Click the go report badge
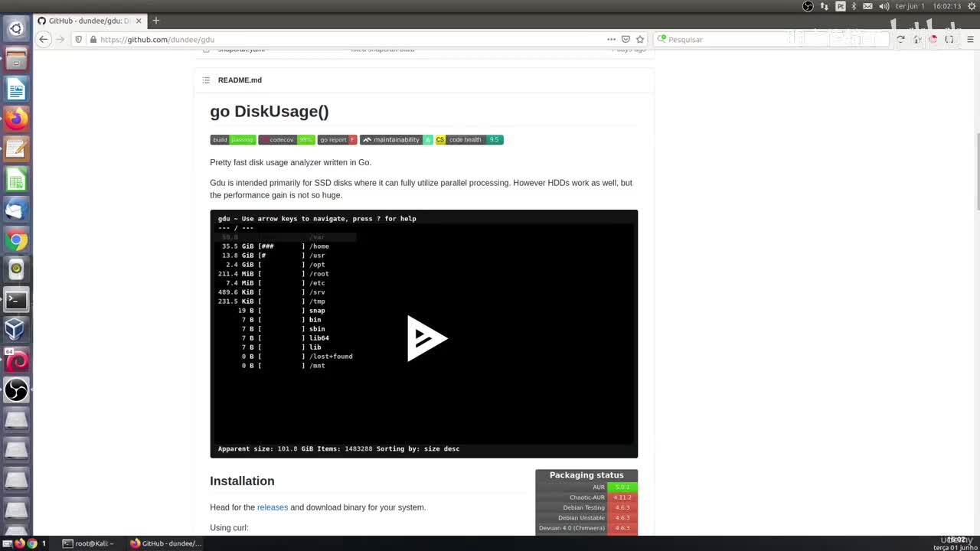The width and height of the screenshot is (980, 551). [x=338, y=139]
